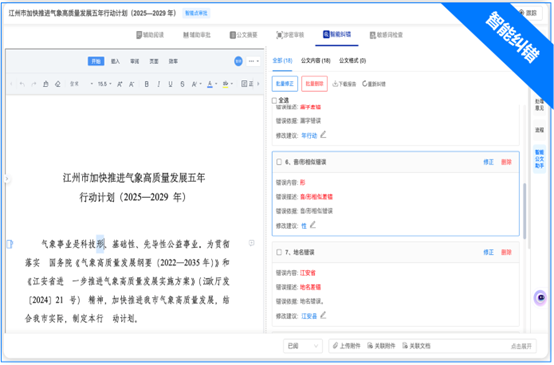Viewport: 554px width, 365px height.
Task: Increase font size with the larger A icon
Action: (x=120, y=84)
